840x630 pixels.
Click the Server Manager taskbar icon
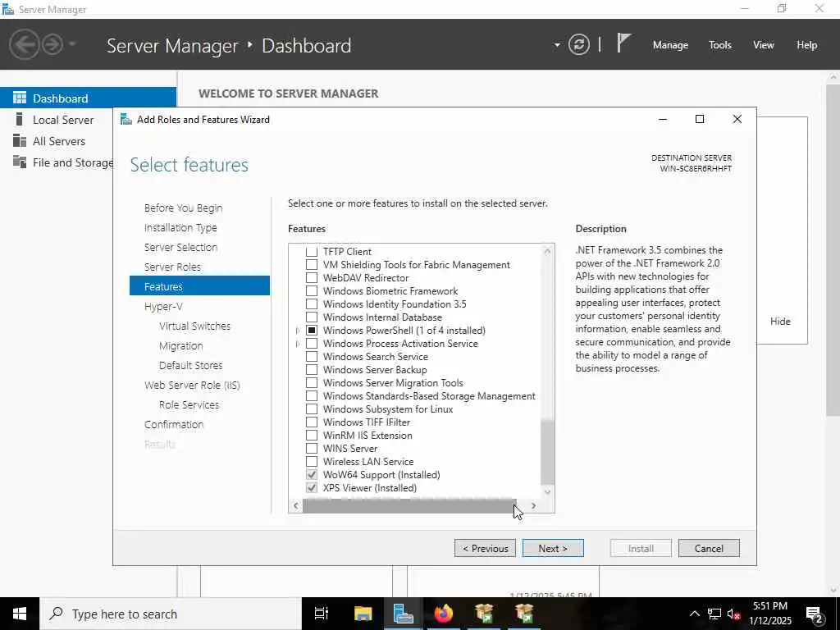403,614
